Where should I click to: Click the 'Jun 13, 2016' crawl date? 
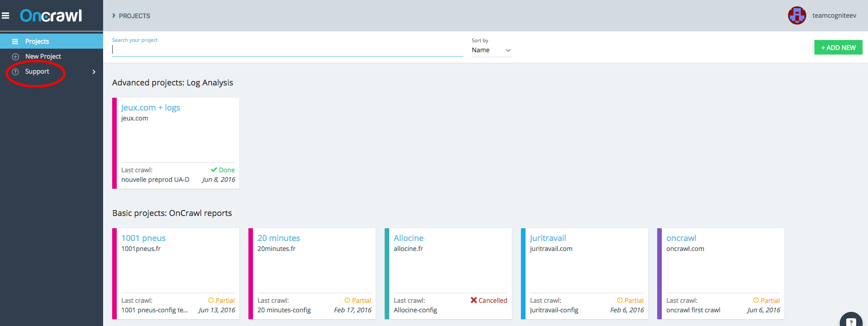(217, 310)
